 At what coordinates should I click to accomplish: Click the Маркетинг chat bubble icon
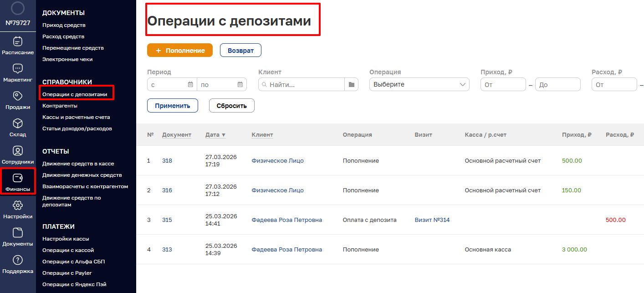point(17,69)
